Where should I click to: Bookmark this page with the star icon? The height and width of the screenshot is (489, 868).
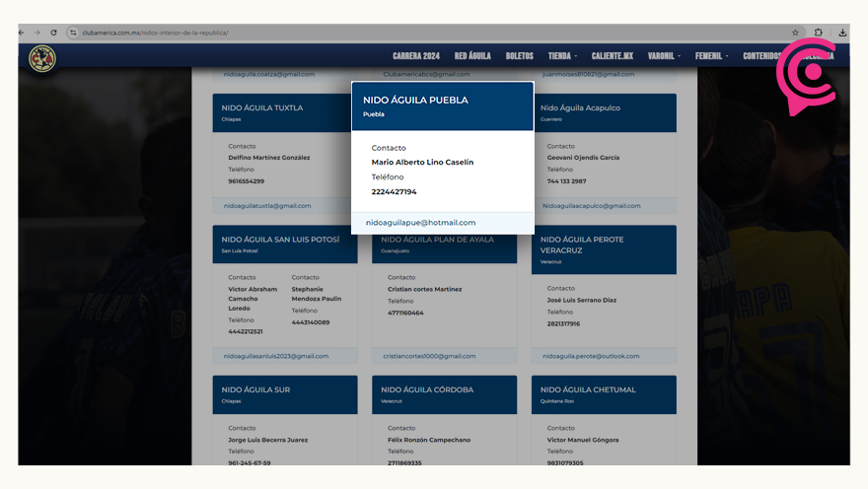(795, 33)
